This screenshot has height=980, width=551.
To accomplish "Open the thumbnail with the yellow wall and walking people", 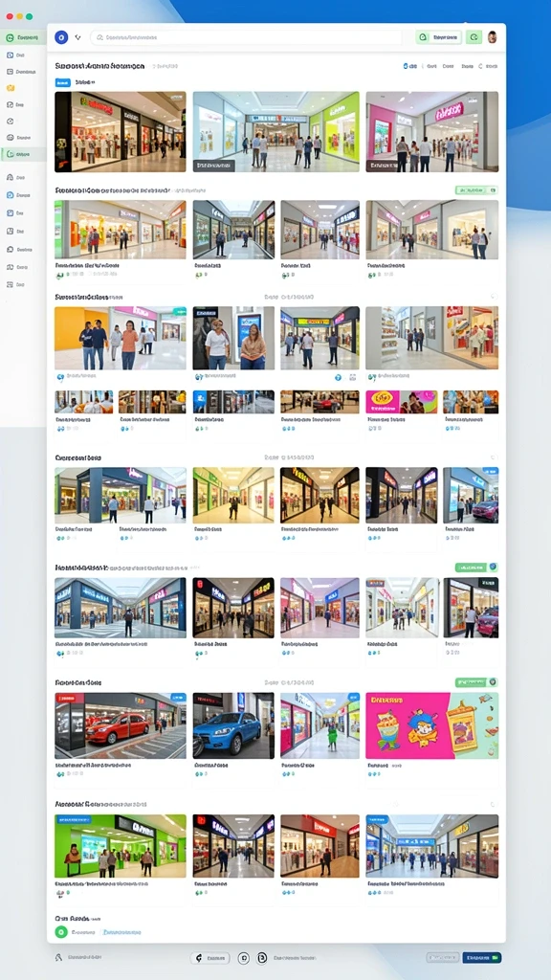I will coord(120,338).
